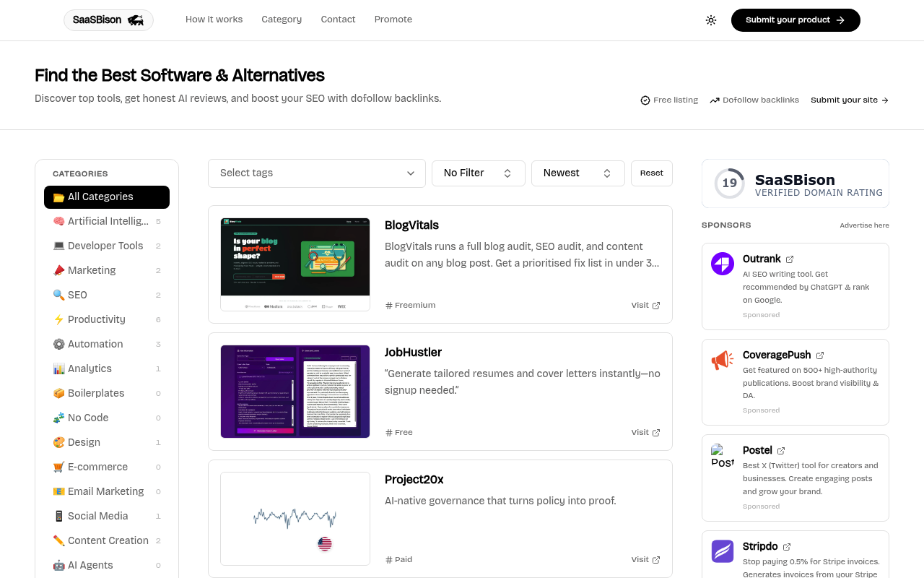Select the AI Agents category
Viewport: 924px width, 578px height.
coord(107,565)
